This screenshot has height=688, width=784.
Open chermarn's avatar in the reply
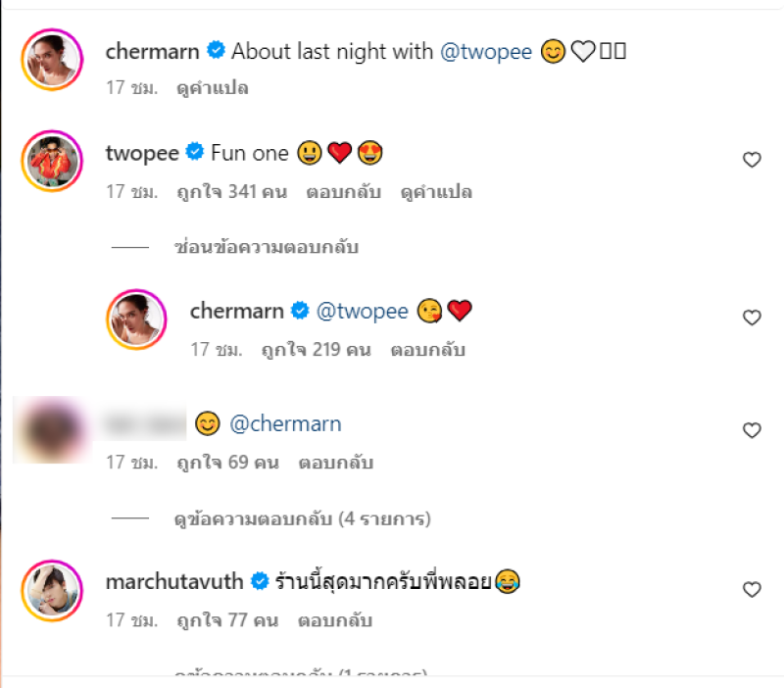click(136, 319)
